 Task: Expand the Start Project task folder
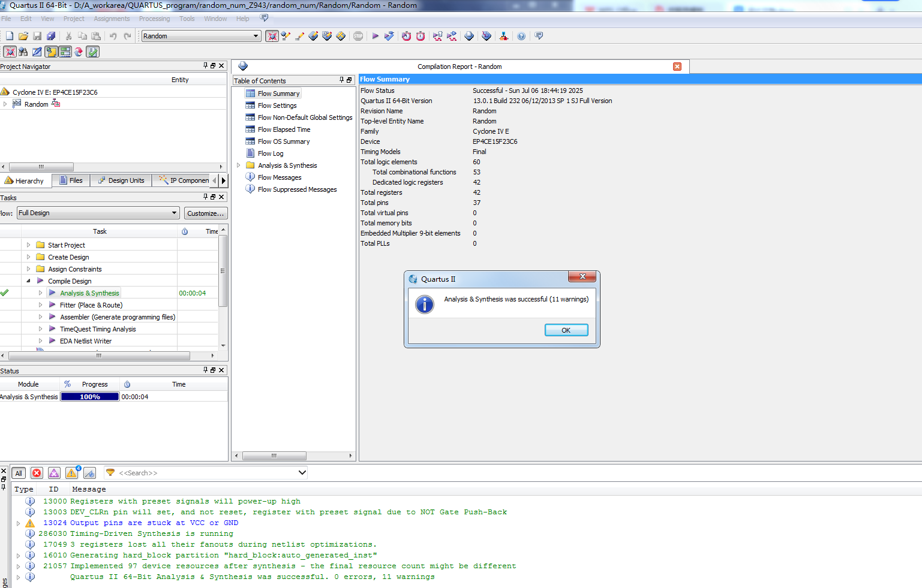tap(28, 245)
